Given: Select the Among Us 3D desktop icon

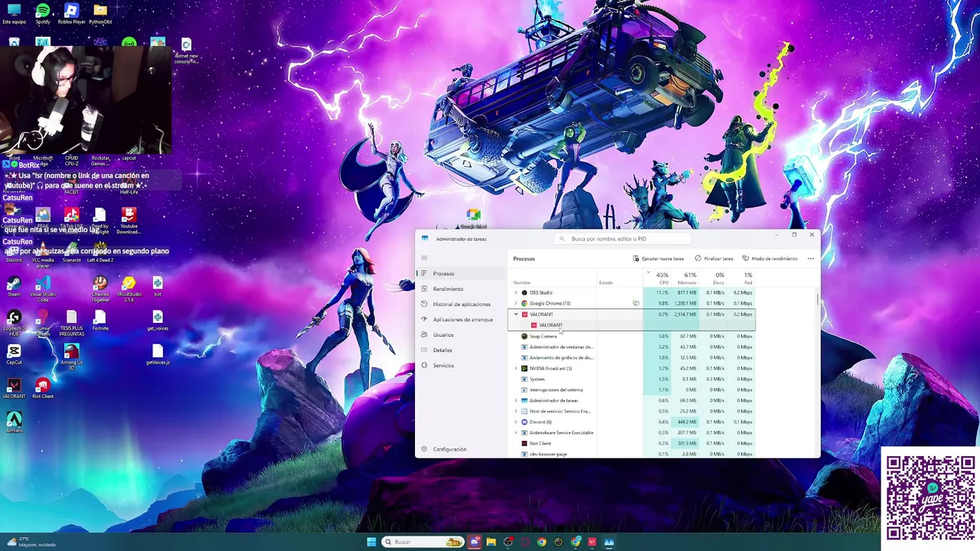Looking at the screenshot, I should (x=71, y=357).
